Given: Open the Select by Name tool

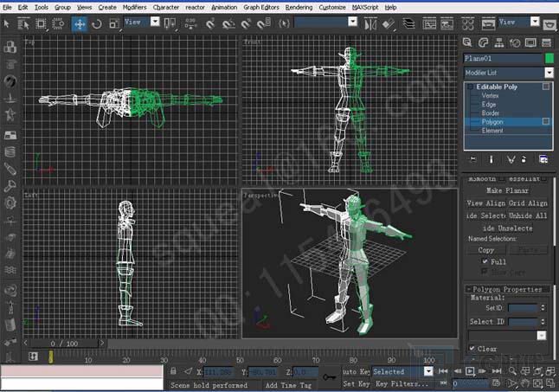Looking at the screenshot, I should tap(23, 24).
